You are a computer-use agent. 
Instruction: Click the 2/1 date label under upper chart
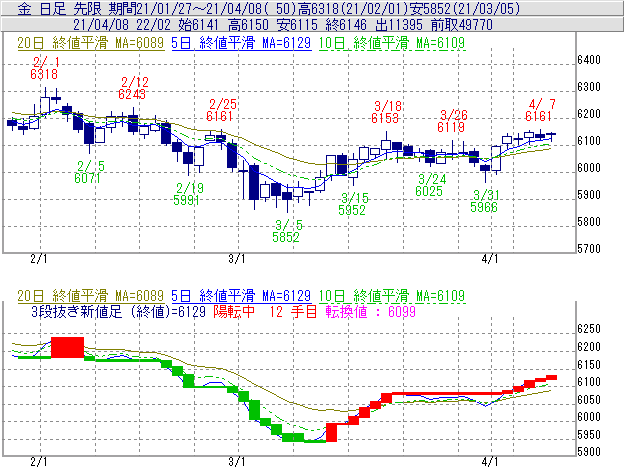pos(39,259)
